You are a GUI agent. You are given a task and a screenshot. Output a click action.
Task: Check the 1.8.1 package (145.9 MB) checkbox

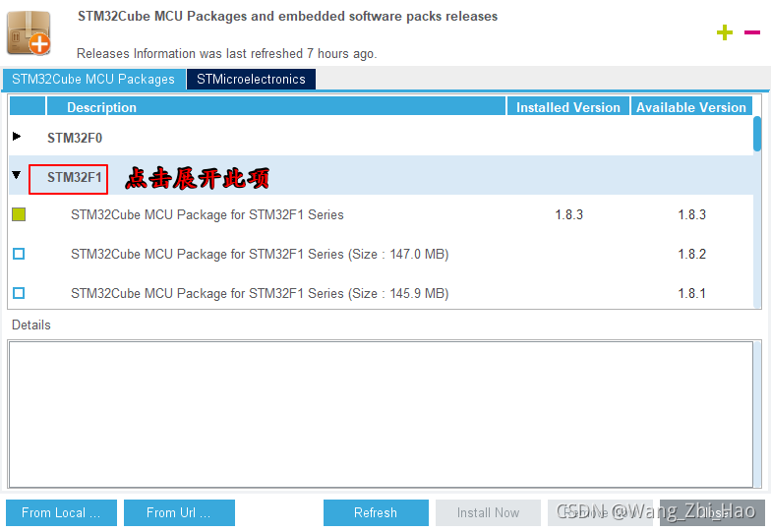tap(19, 293)
